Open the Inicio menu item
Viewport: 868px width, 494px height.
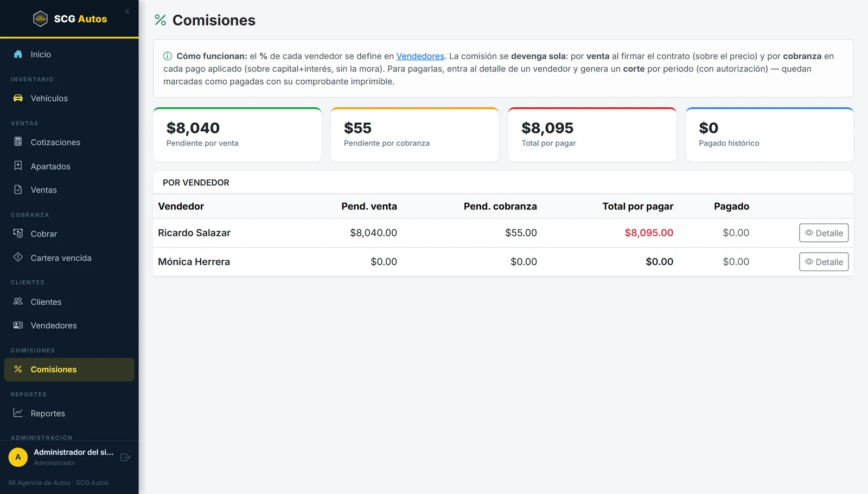pyautogui.click(x=69, y=54)
